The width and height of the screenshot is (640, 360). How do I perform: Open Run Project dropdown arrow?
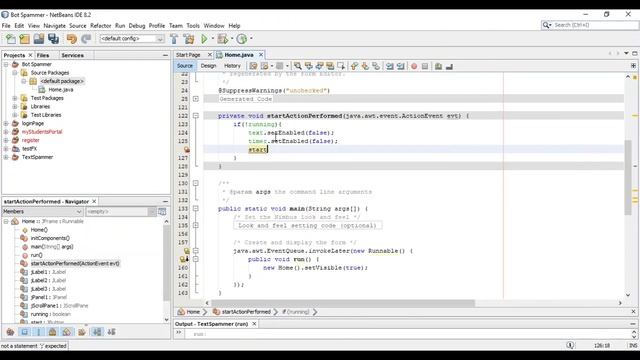click(x=213, y=39)
